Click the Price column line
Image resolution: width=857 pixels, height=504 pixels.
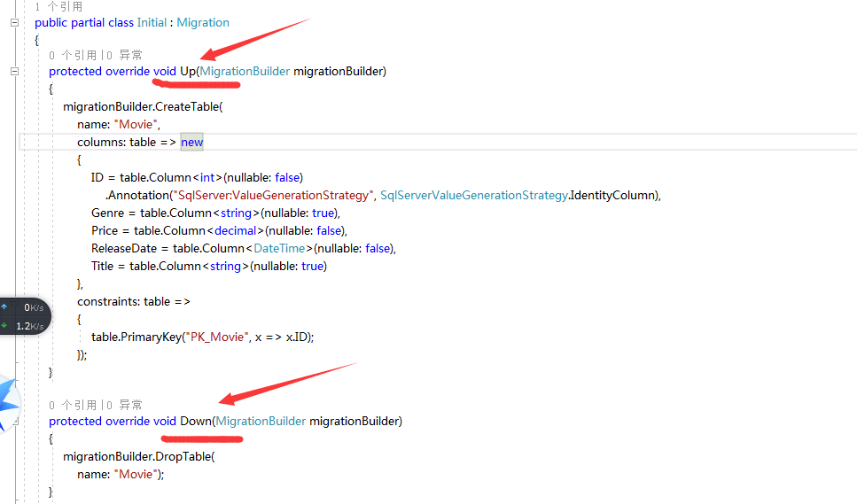(x=219, y=230)
